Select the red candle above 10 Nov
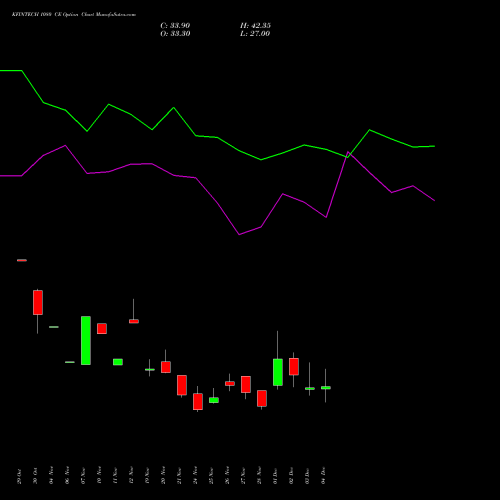Image resolution: width=500 pixels, height=500 pixels. pyautogui.click(x=102, y=328)
